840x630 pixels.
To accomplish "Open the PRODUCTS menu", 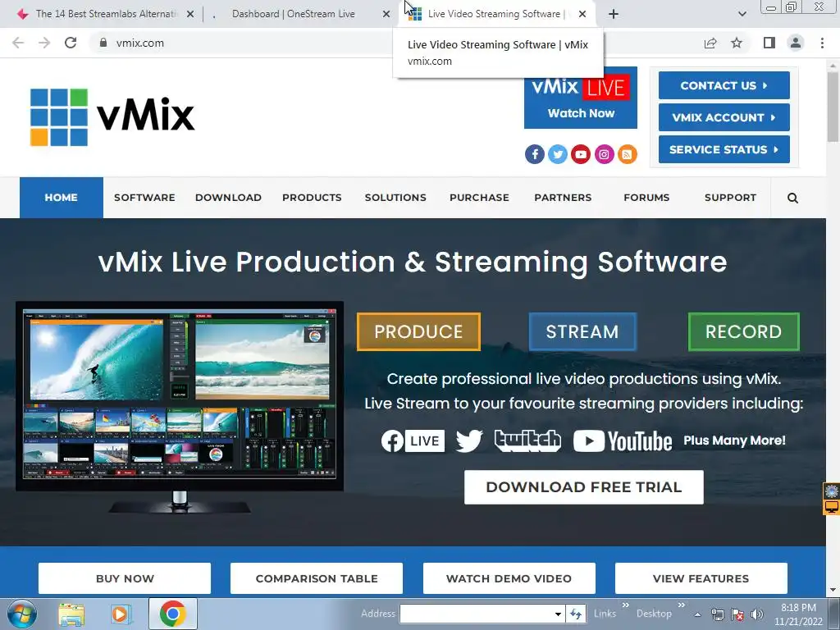I will (312, 198).
